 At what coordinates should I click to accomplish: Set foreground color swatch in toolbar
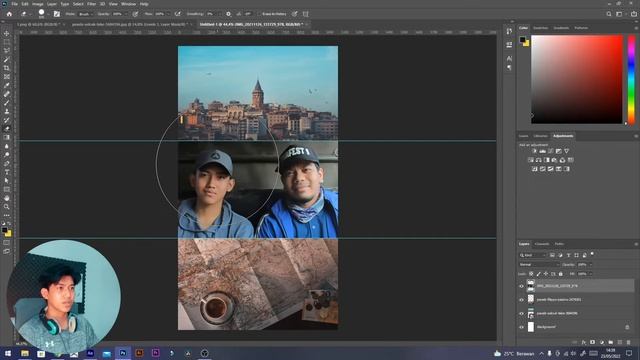(4, 230)
